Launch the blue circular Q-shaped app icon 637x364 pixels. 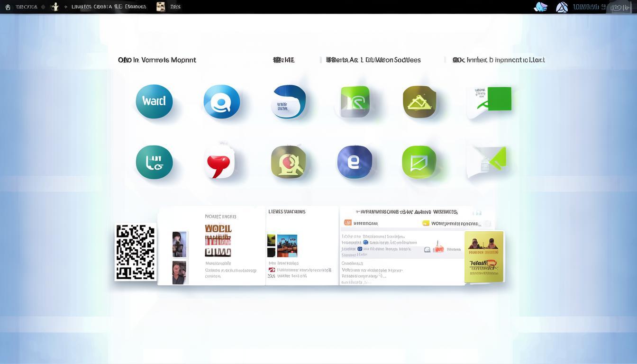tap(221, 101)
